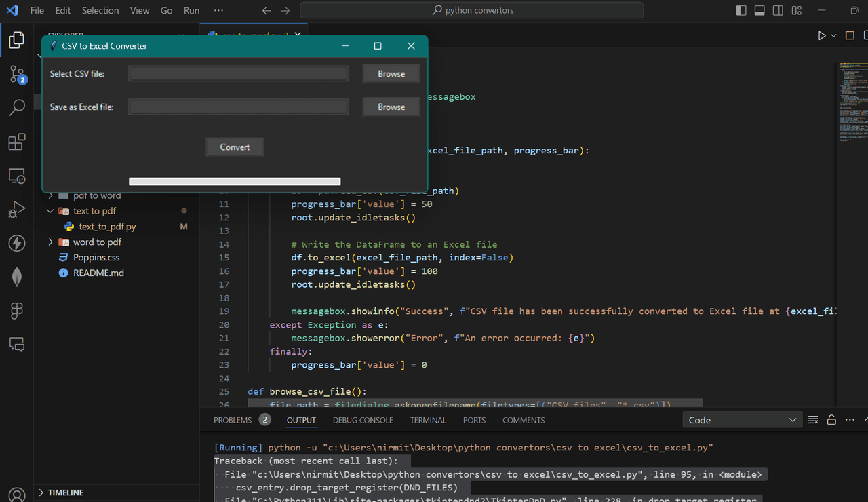The width and height of the screenshot is (868, 502).
Task: Open the Source Control view
Action: tap(17, 74)
